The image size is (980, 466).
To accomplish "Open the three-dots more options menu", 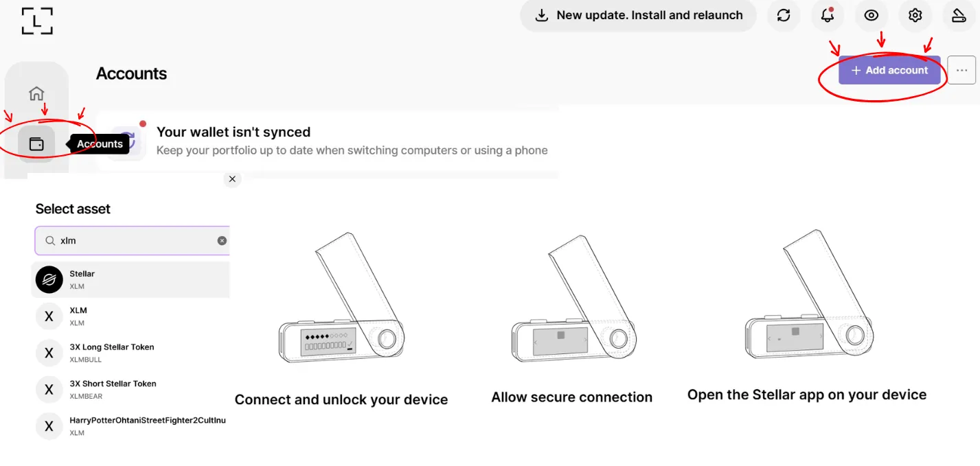I will click(961, 70).
